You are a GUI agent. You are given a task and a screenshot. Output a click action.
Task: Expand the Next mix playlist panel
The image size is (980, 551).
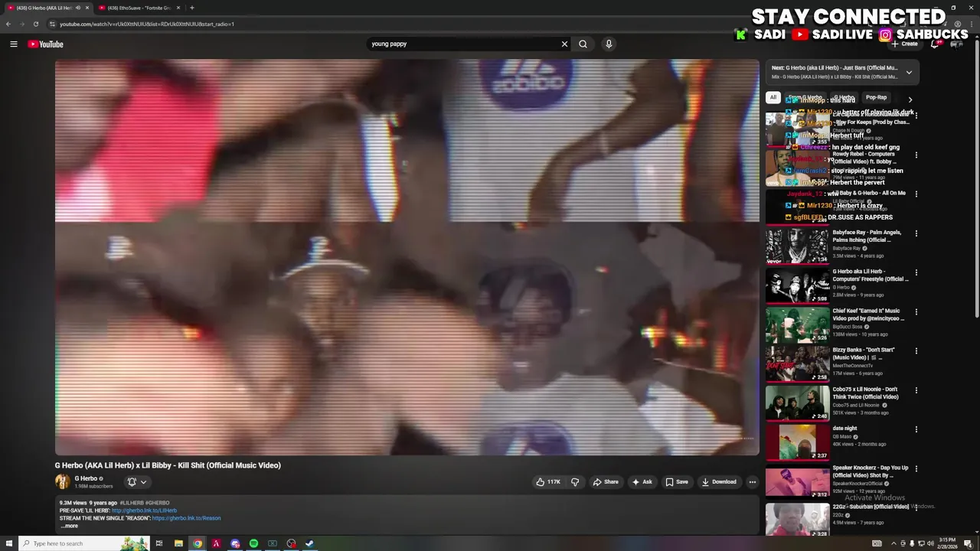pos(909,73)
